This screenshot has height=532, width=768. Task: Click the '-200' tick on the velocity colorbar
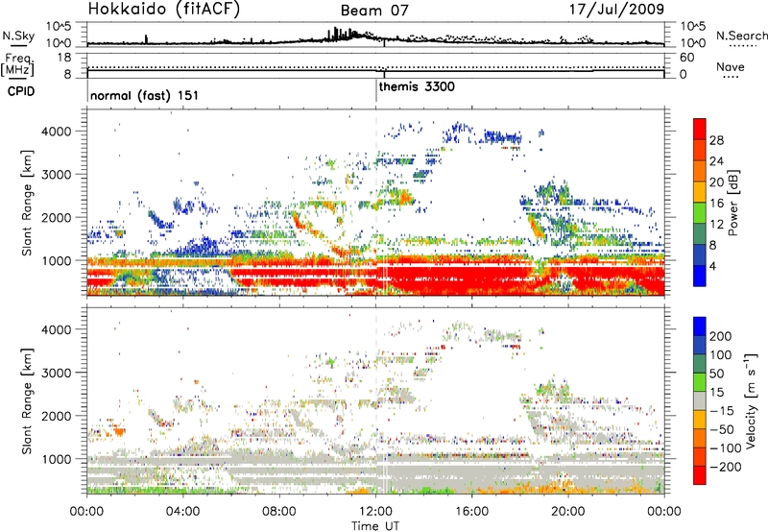[725, 467]
